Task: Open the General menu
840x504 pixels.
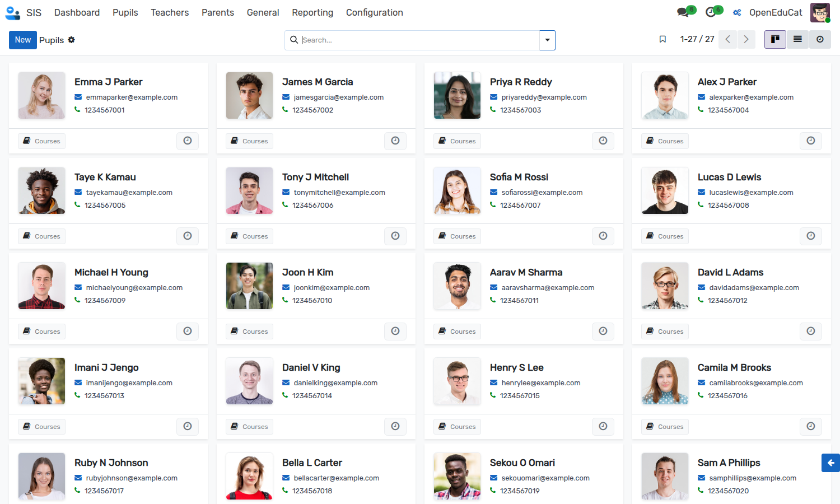Action: tap(263, 12)
